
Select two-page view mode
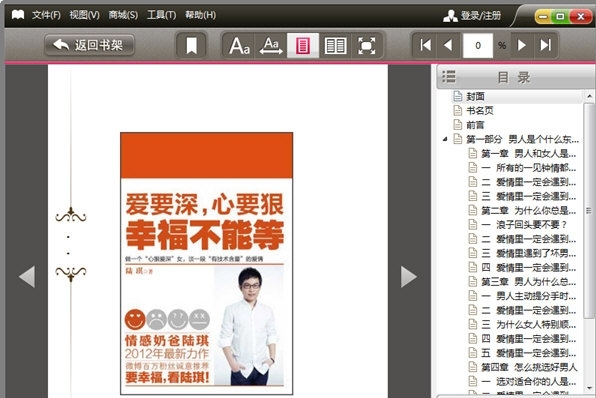click(335, 46)
